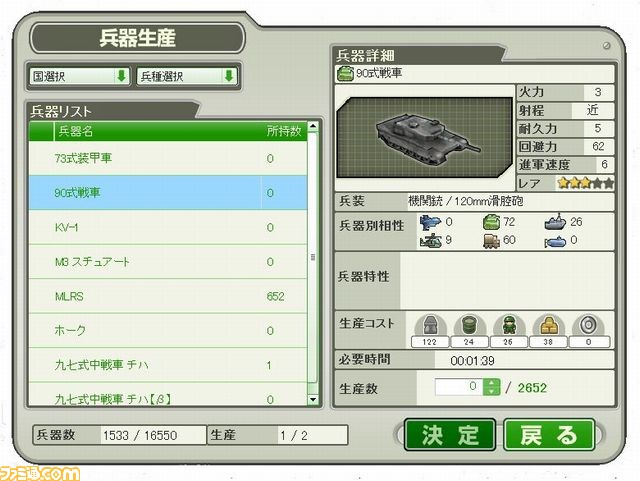The image size is (640, 481).
Task: Click the submarine affinity icon
Action: pyautogui.click(x=555, y=242)
